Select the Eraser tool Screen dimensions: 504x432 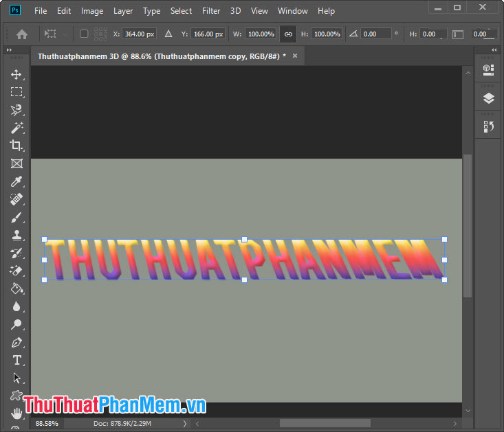[x=17, y=271]
